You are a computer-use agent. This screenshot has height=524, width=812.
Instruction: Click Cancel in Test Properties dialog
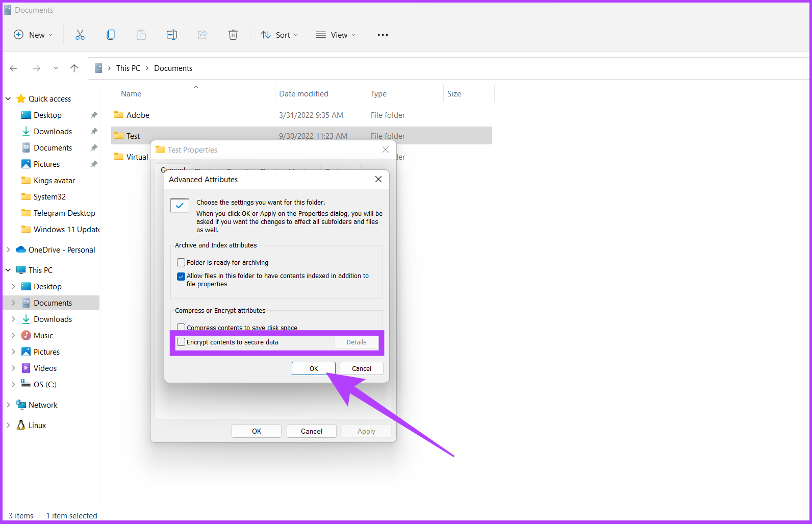click(312, 431)
